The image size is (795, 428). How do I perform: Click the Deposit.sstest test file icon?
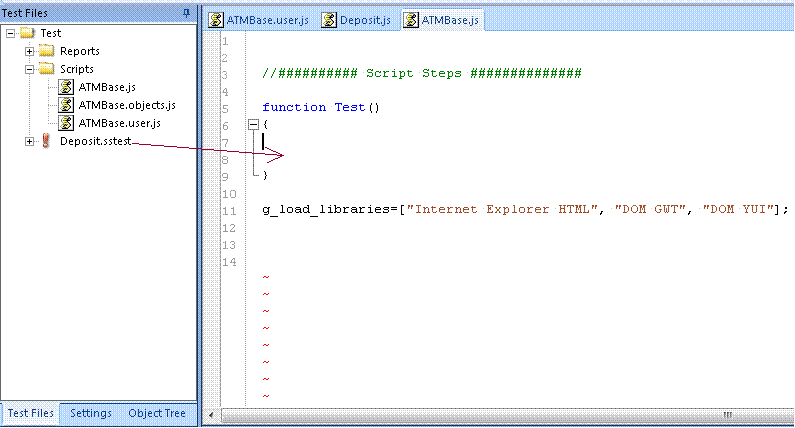coord(46,142)
